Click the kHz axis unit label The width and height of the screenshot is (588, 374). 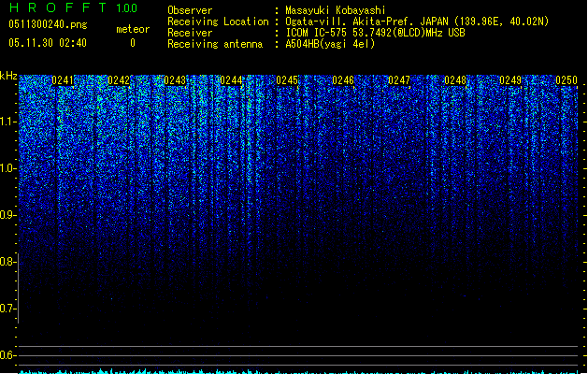(8, 76)
